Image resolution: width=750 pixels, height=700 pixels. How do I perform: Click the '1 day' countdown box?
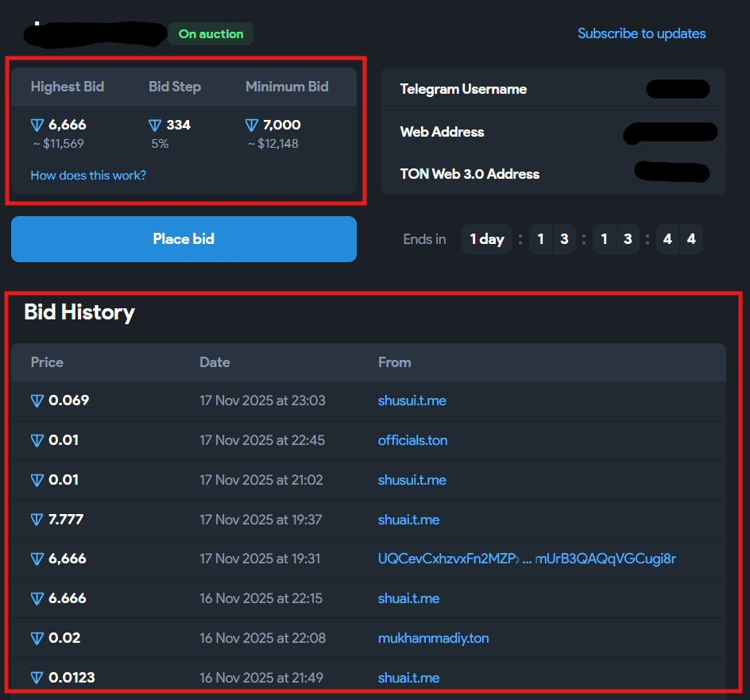click(x=486, y=239)
